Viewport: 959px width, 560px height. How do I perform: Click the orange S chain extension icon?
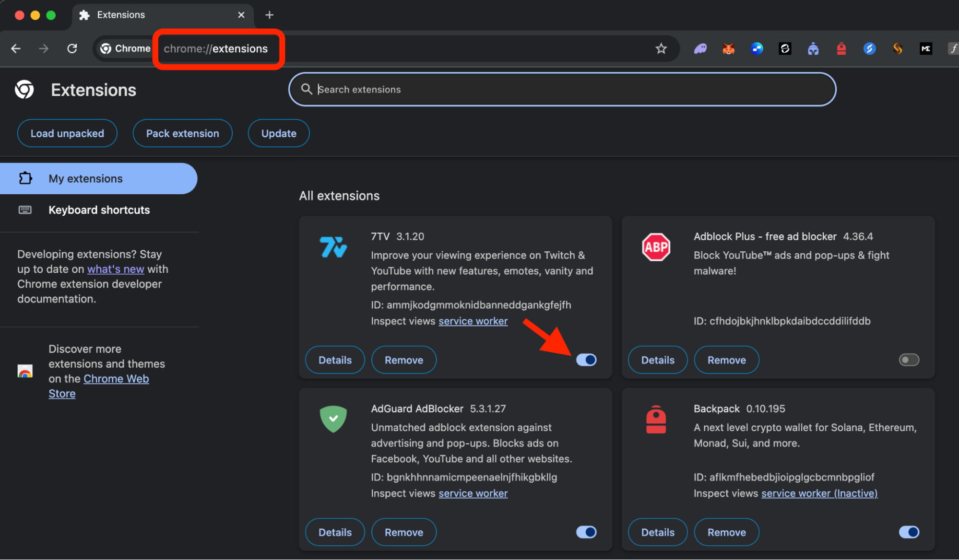click(898, 48)
